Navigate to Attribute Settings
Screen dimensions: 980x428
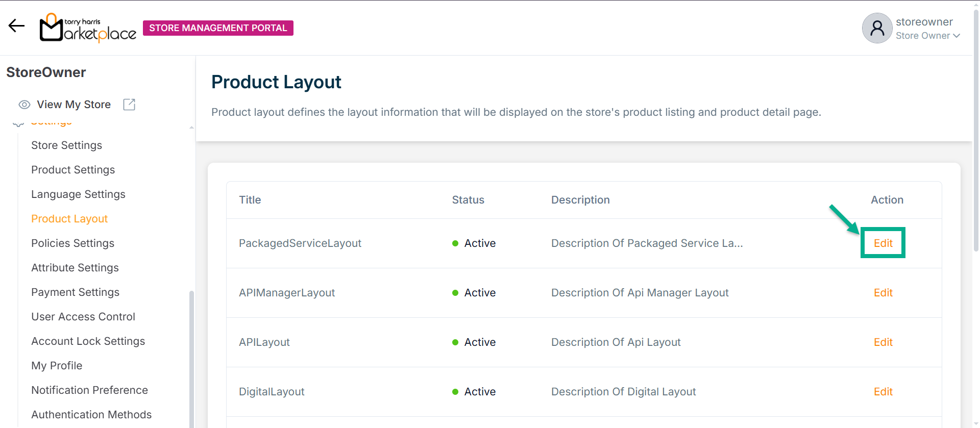(x=75, y=268)
